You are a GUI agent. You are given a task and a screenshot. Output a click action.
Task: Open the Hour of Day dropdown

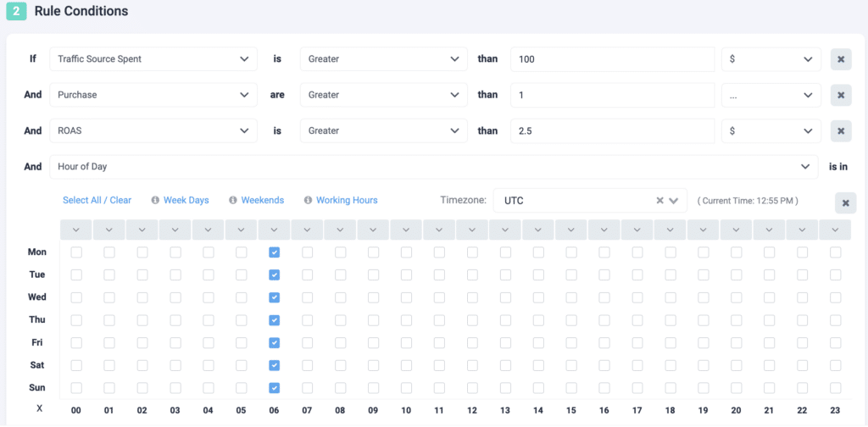(433, 167)
